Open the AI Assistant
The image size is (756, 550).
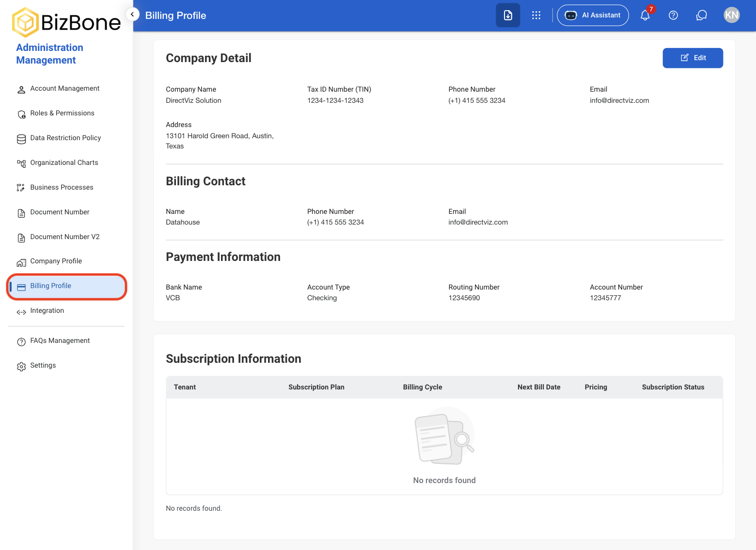(x=593, y=15)
